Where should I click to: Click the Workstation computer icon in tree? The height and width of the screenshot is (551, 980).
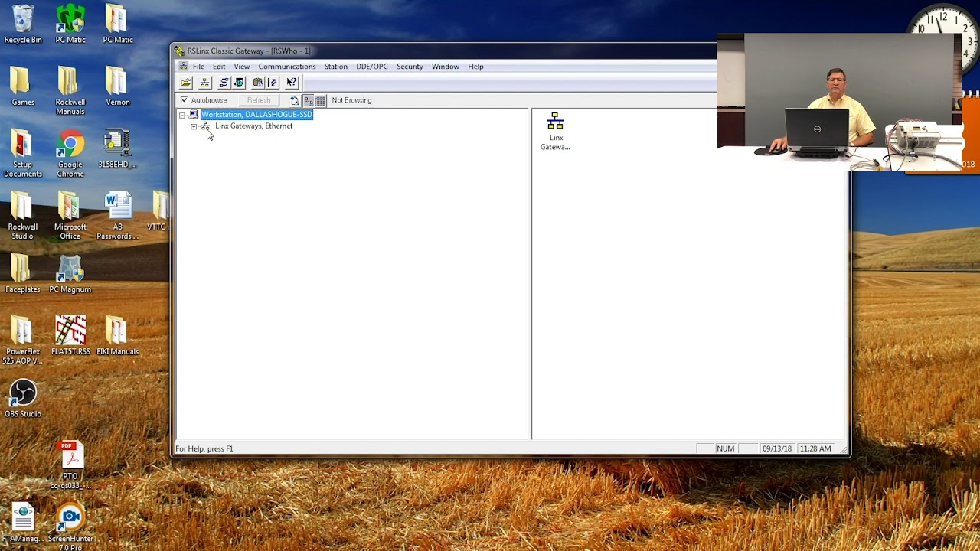pyautogui.click(x=194, y=114)
